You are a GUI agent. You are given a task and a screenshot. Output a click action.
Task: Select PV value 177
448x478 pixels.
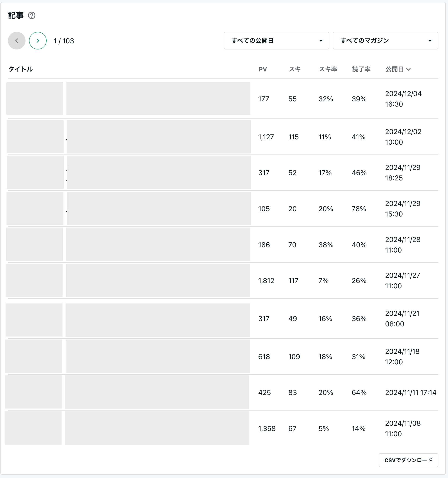264,99
